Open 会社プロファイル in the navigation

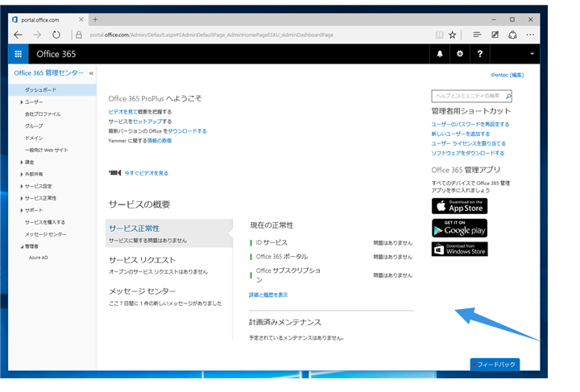[43, 114]
